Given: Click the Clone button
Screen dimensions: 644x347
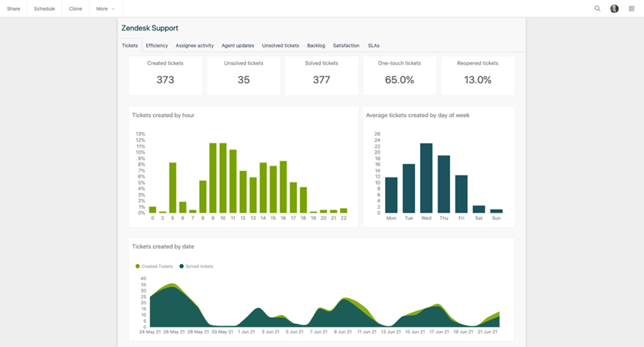Looking at the screenshot, I should click(75, 8).
